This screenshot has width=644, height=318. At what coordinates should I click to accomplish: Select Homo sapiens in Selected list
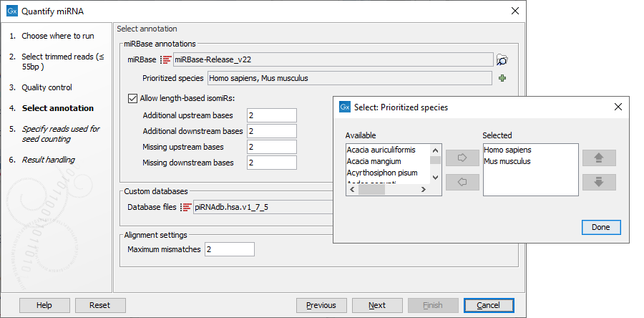(507, 150)
